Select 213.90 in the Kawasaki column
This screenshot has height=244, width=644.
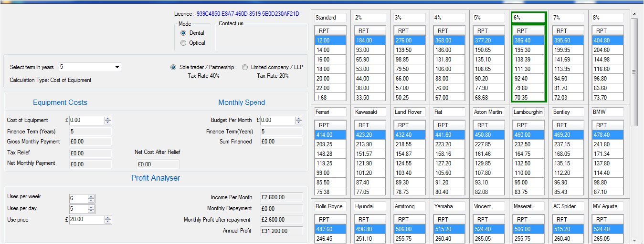(370, 144)
